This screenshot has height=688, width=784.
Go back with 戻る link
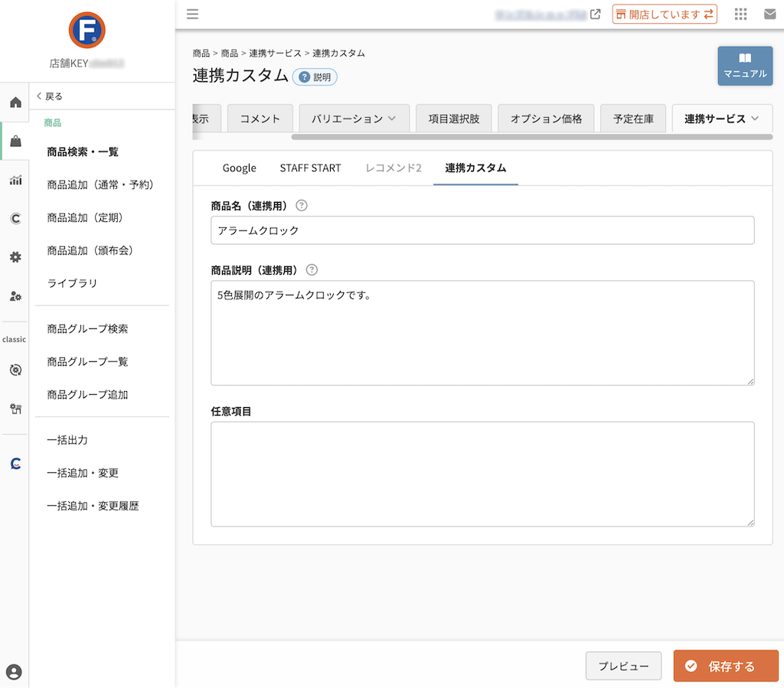pyautogui.click(x=50, y=96)
